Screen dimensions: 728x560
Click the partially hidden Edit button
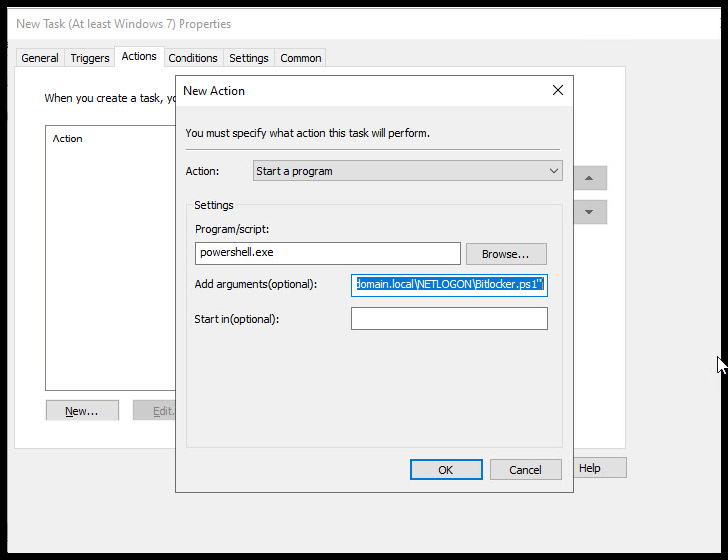(x=155, y=411)
